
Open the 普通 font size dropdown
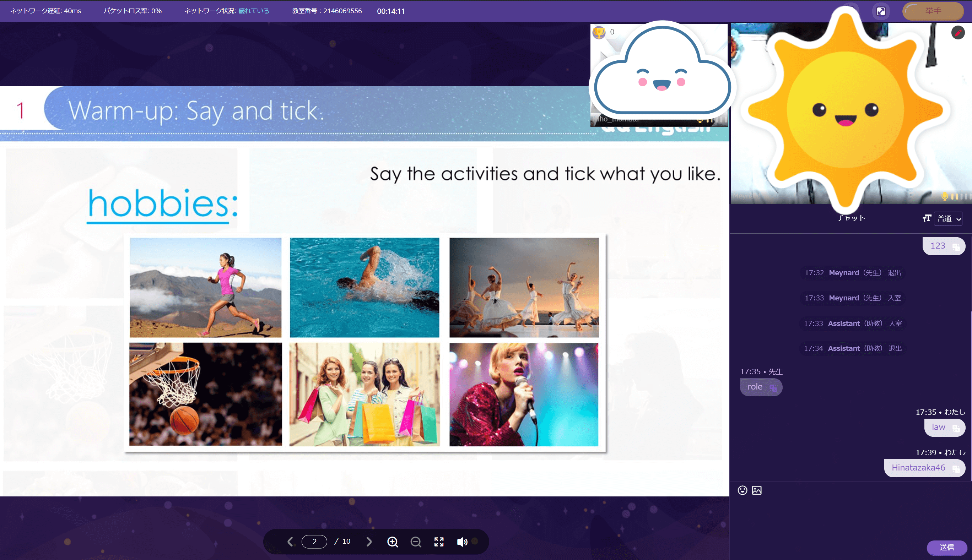pyautogui.click(x=948, y=218)
